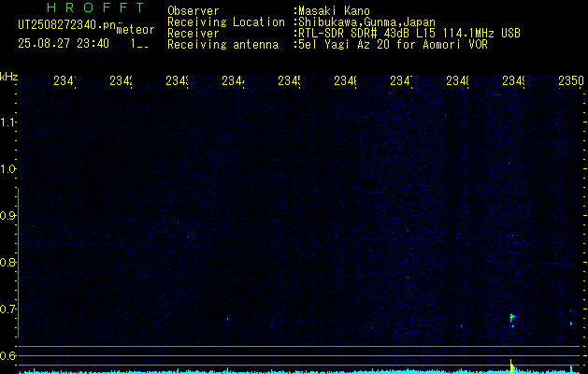Click the small echo below the 2344 label

227,319
